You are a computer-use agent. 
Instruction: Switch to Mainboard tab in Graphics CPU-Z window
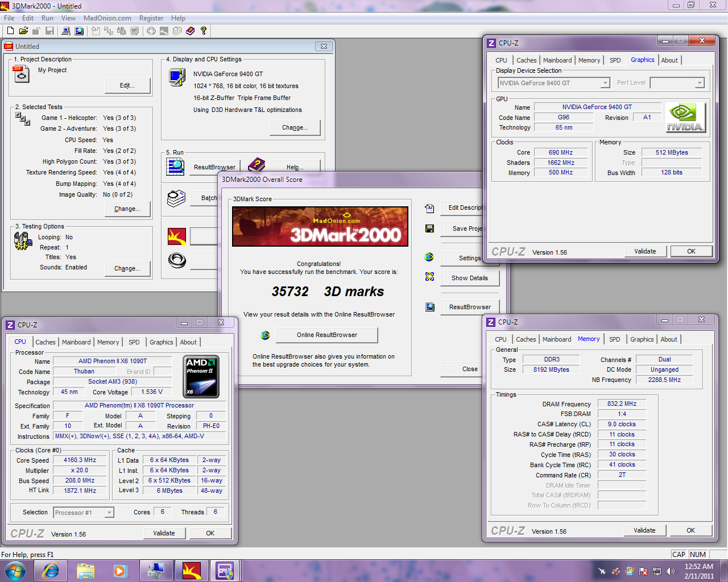557,60
